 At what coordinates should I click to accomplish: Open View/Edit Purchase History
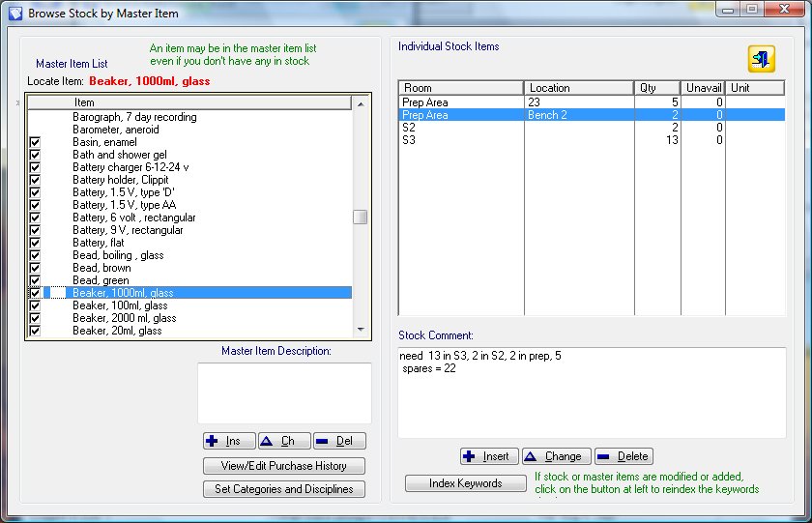(284, 466)
